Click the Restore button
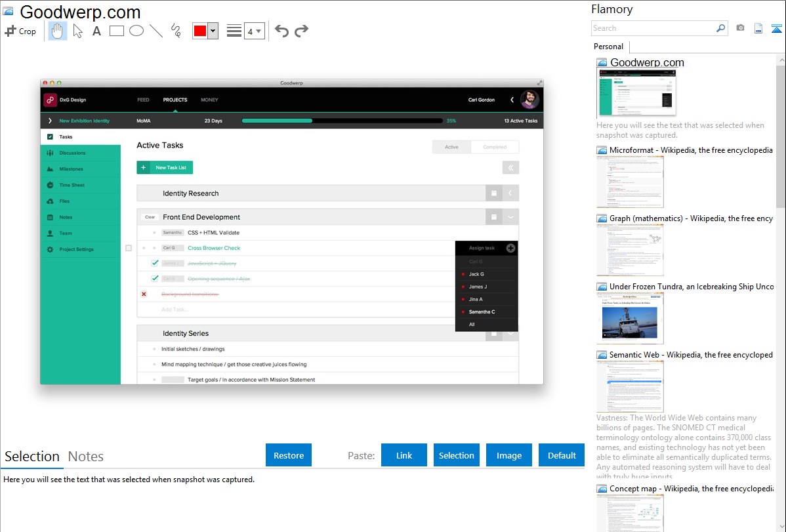The width and height of the screenshot is (786, 532). tap(289, 455)
